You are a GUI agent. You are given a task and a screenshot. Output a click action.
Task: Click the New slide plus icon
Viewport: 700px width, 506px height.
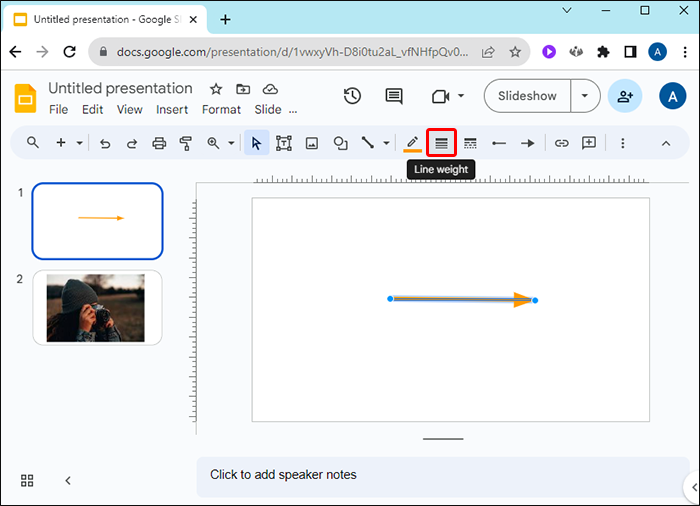pyautogui.click(x=61, y=143)
